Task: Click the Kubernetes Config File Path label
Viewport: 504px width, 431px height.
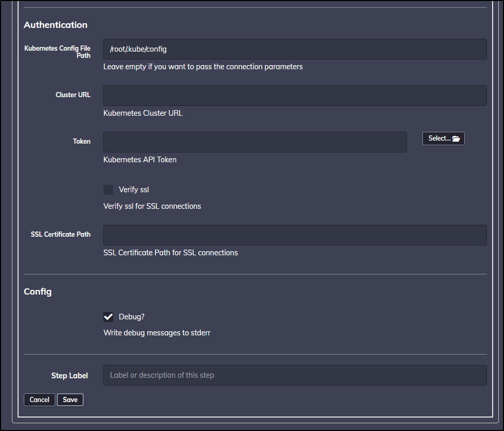Action: point(57,52)
